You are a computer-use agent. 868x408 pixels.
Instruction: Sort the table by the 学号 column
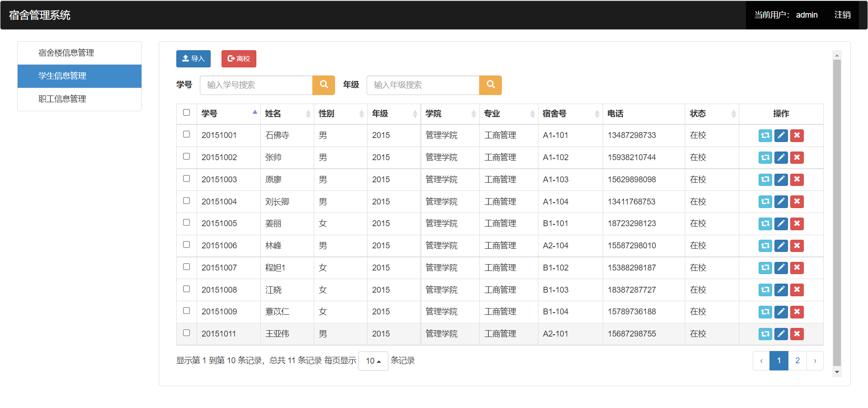229,114
